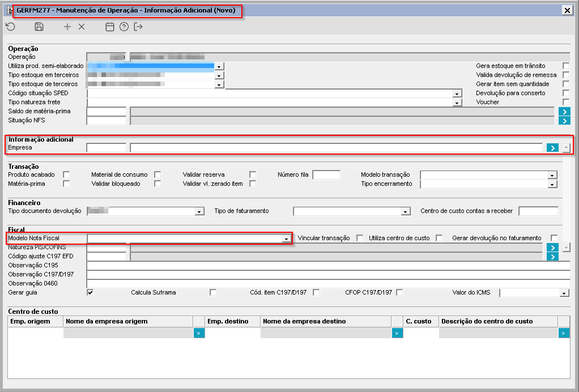The width and height of the screenshot is (579, 392).
Task: Click the help question-mark icon
Action: click(124, 27)
